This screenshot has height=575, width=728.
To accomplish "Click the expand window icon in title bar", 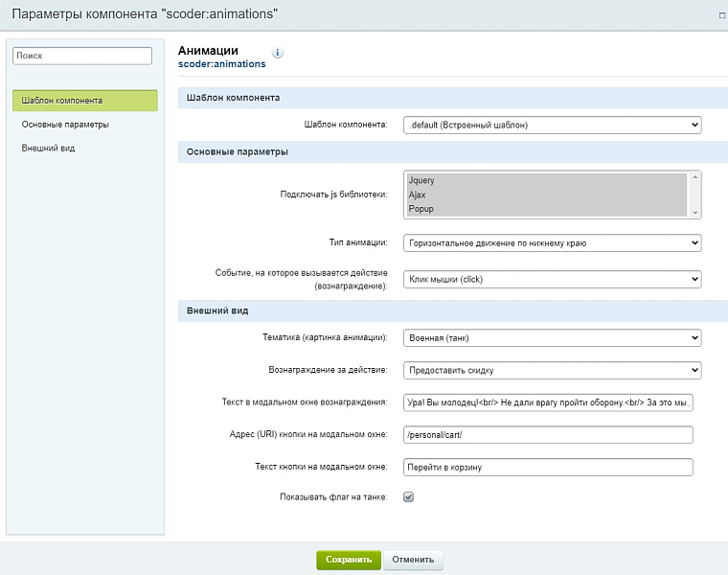I will (720, 15).
